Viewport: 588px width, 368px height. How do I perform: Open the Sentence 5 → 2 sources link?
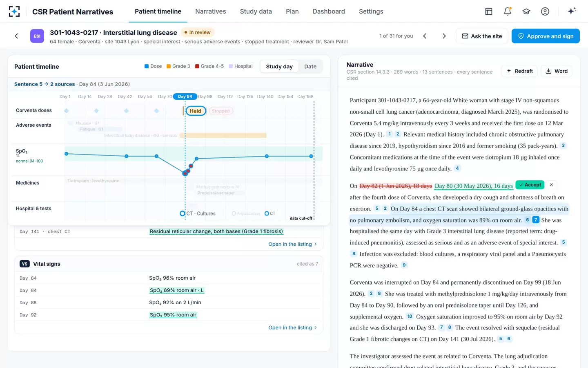(x=45, y=84)
